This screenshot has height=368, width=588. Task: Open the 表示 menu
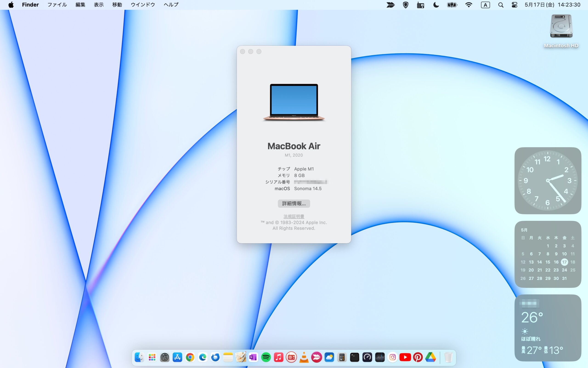coord(99,5)
